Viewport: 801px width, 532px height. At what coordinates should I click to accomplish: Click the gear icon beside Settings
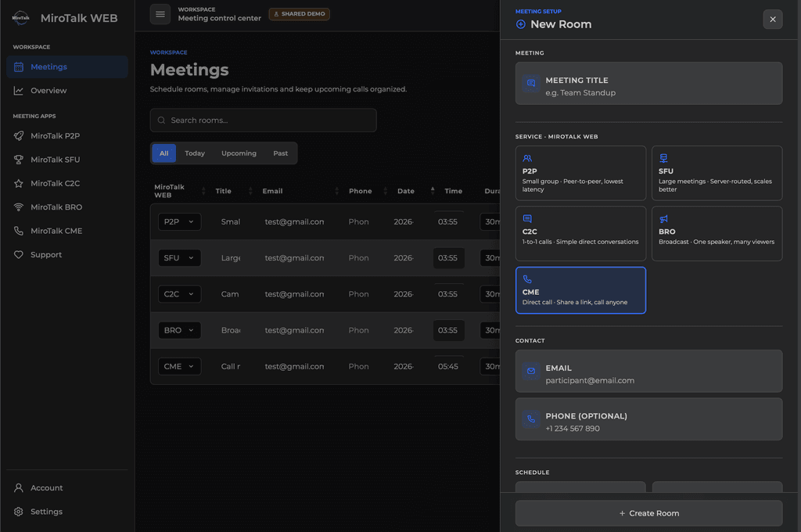click(x=19, y=512)
